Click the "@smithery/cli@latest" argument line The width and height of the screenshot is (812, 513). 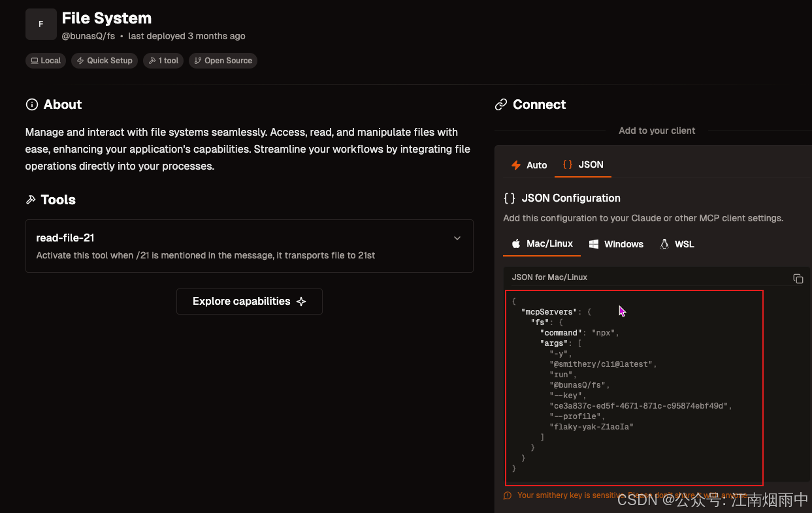(x=604, y=364)
